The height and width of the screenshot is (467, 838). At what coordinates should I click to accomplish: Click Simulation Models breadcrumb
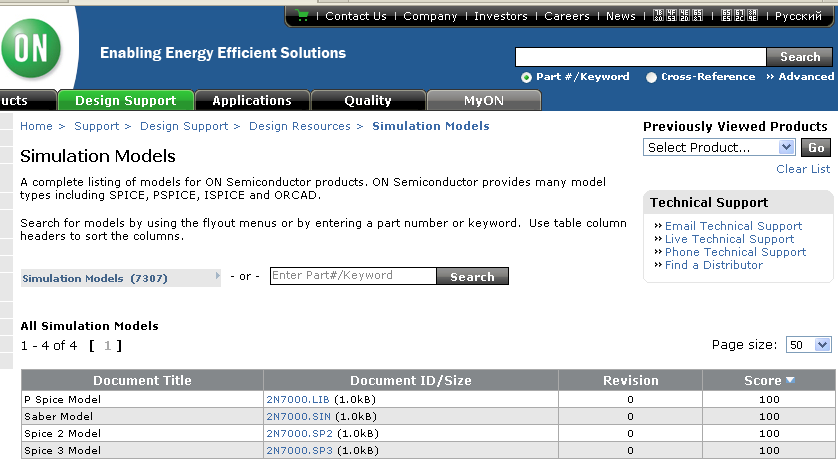(x=431, y=127)
